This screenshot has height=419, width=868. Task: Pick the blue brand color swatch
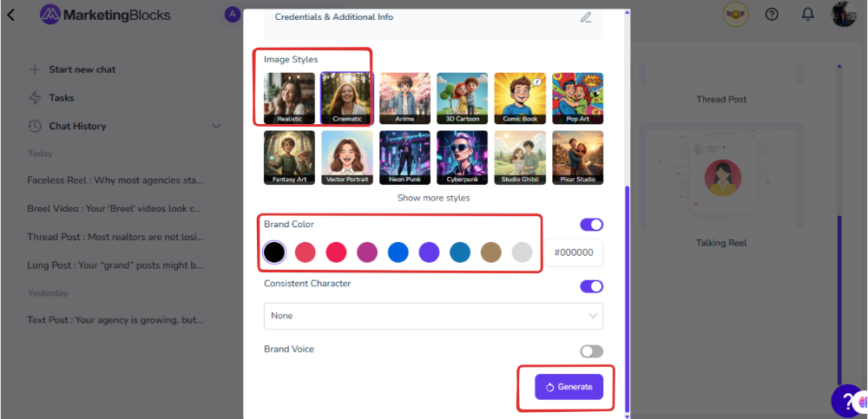pos(398,252)
